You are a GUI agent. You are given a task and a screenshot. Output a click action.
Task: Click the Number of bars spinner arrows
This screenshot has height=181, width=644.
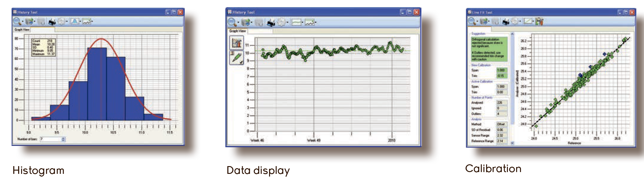pos(63,139)
